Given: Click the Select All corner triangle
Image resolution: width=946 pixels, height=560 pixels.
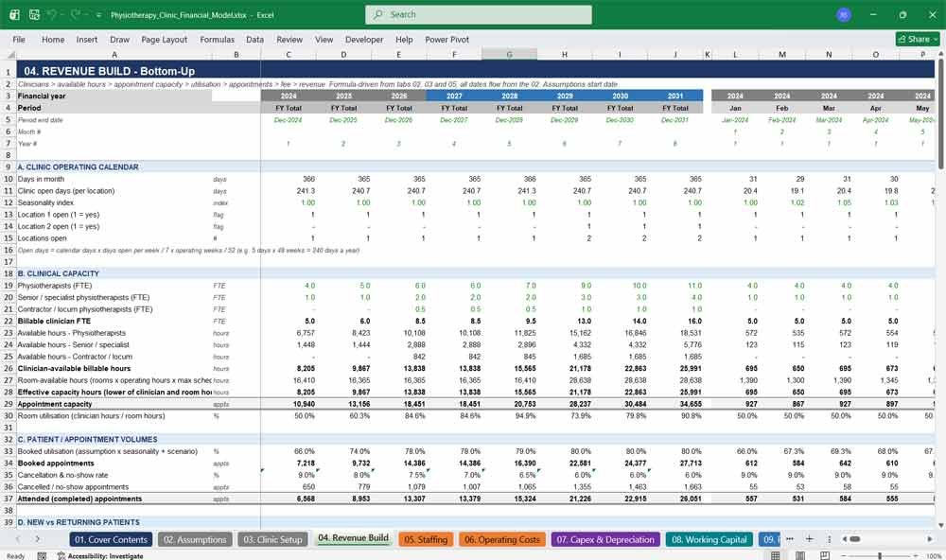Looking at the screenshot, I should tap(9, 54).
